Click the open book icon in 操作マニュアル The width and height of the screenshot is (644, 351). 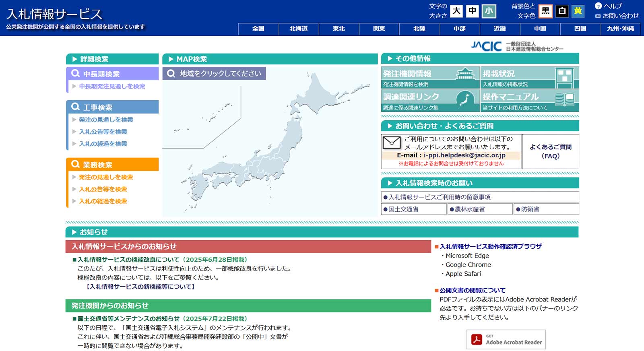pos(564,99)
